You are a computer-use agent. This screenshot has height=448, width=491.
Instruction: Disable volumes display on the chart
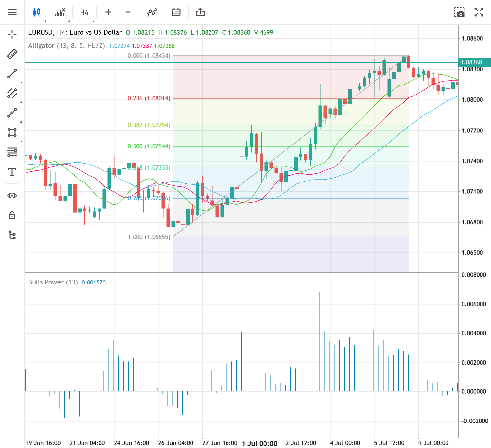point(60,12)
